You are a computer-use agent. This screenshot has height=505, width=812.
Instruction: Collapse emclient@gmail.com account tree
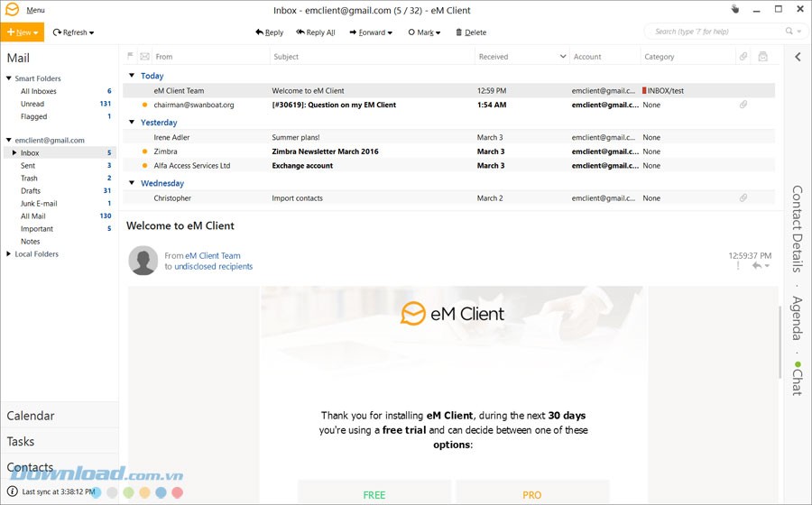point(9,140)
